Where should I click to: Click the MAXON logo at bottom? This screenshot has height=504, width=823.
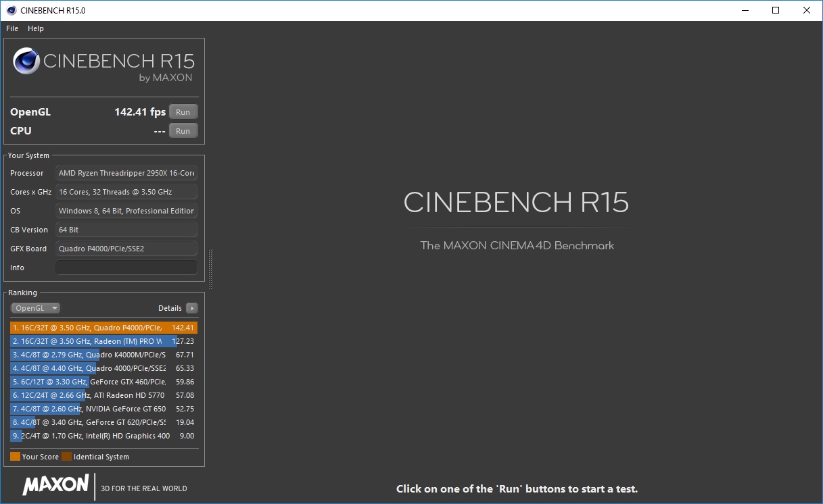tap(56, 485)
